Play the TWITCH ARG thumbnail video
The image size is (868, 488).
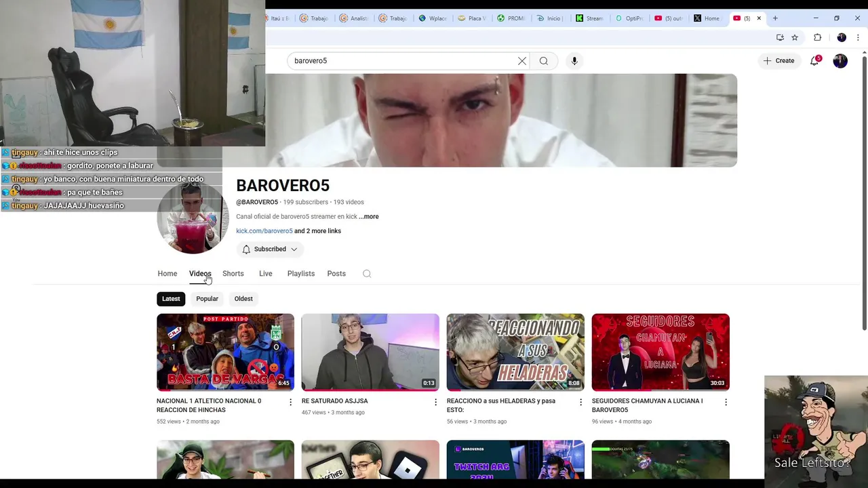(515, 460)
